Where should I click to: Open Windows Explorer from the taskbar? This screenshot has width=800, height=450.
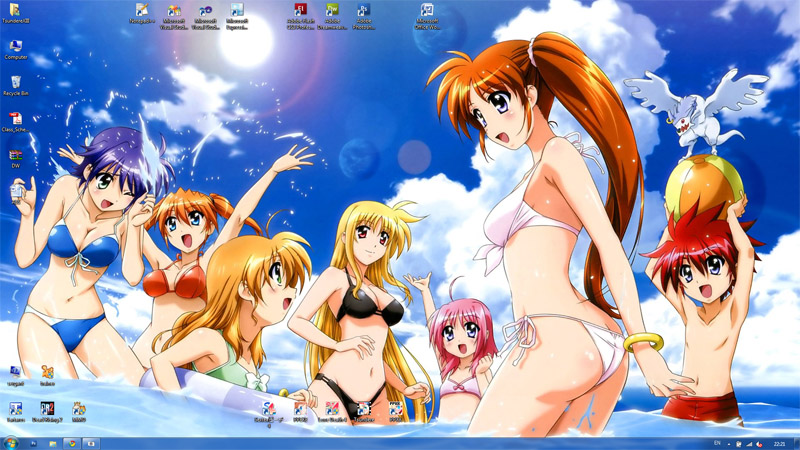point(53,444)
